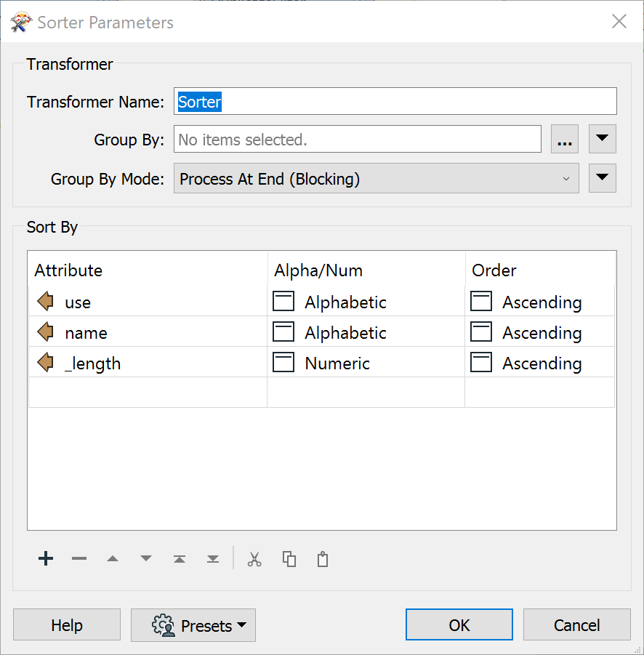Move selected sort row up
The image size is (644, 655).
point(113,558)
